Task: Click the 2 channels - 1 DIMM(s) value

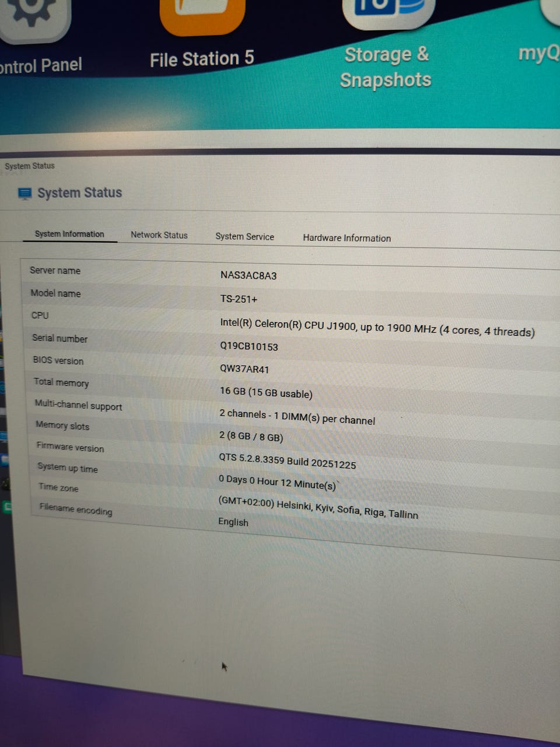Action: pos(297,417)
